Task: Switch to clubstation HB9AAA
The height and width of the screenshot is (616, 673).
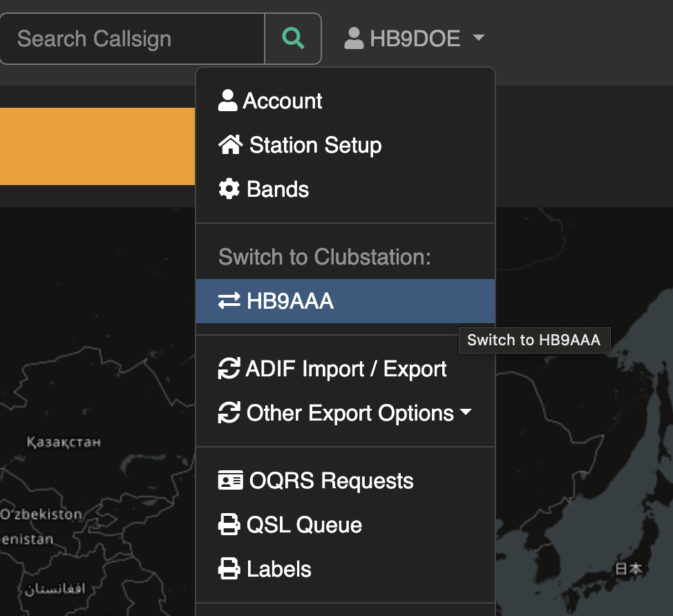Action: 345,300
